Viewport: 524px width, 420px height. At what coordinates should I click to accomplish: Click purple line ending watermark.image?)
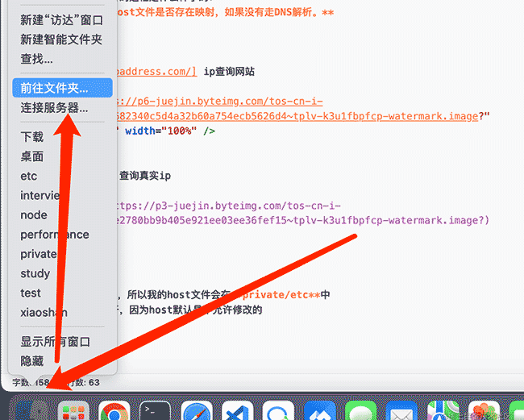coord(303,221)
